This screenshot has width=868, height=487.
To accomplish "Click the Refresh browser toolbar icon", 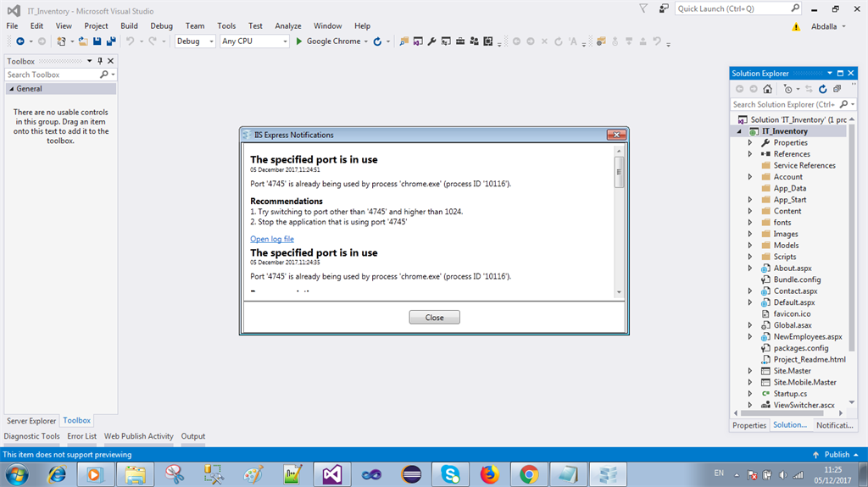I will click(x=377, y=42).
